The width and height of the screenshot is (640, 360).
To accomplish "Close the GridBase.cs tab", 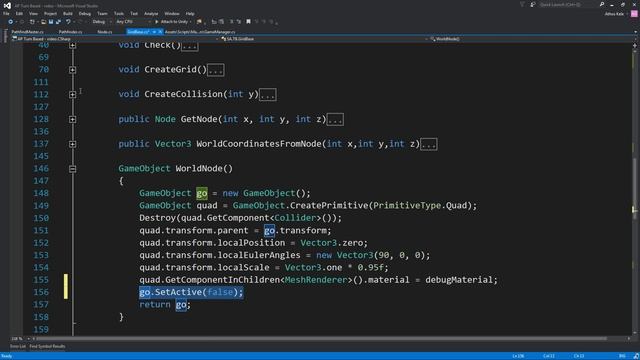I will point(160,32).
